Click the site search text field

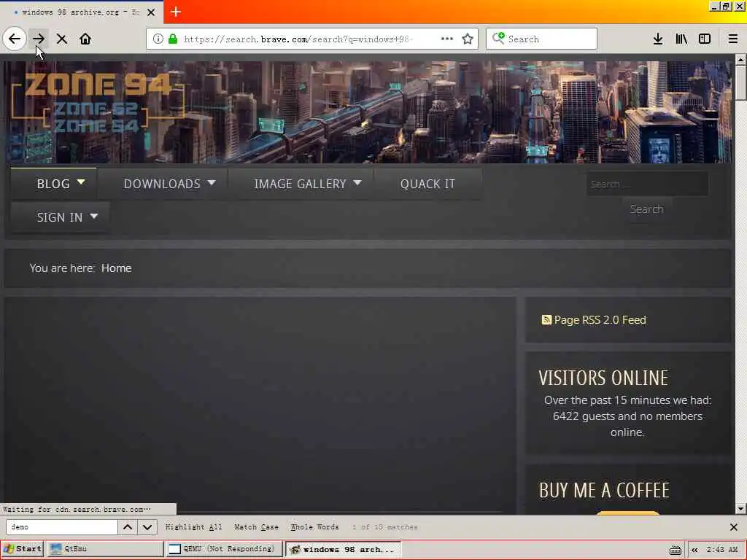click(x=647, y=184)
